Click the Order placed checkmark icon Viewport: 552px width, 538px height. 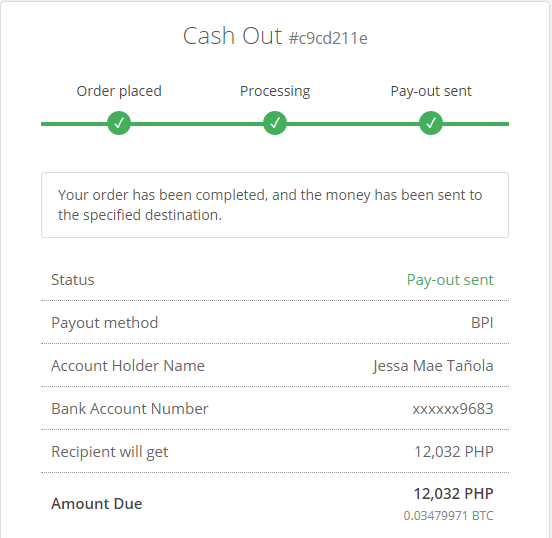click(119, 123)
